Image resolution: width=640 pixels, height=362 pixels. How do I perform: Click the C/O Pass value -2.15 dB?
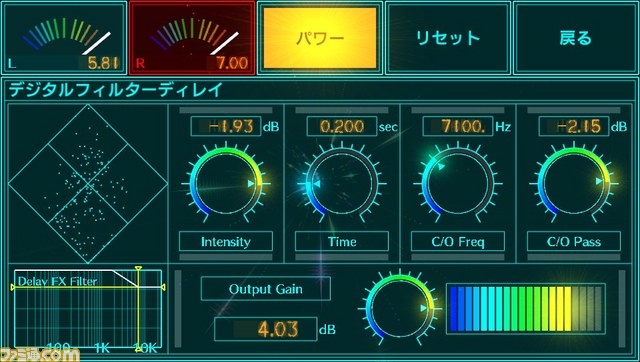click(x=573, y=127)
